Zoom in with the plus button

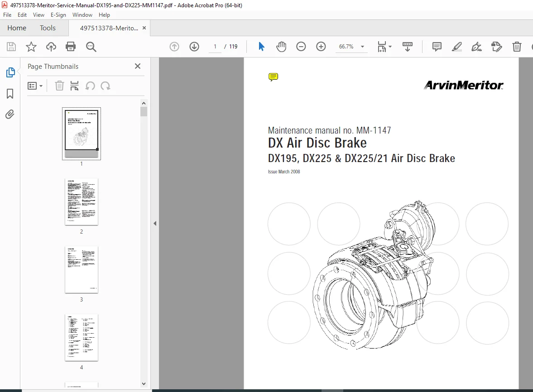[x=321, y=47]
